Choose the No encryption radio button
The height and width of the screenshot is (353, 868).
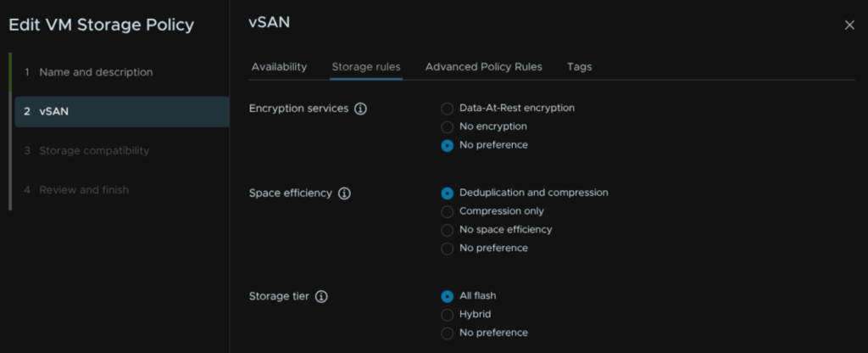pos(448,126)
